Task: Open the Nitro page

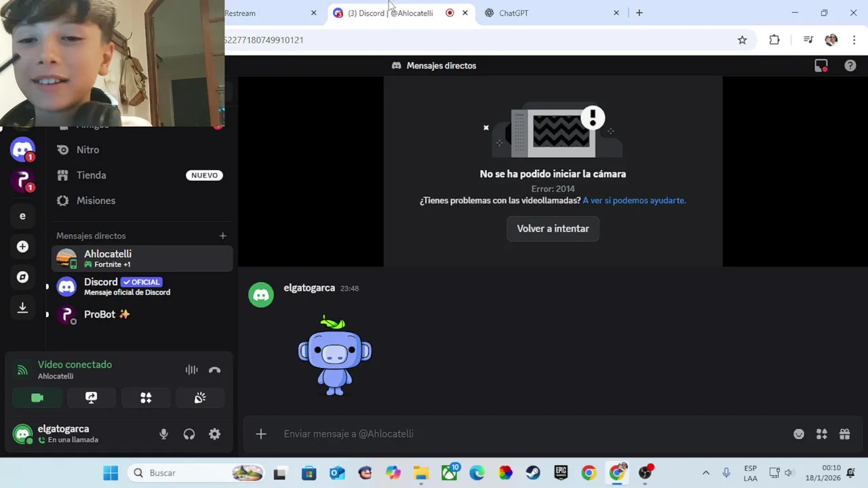Action: click(x=142, y=150)
